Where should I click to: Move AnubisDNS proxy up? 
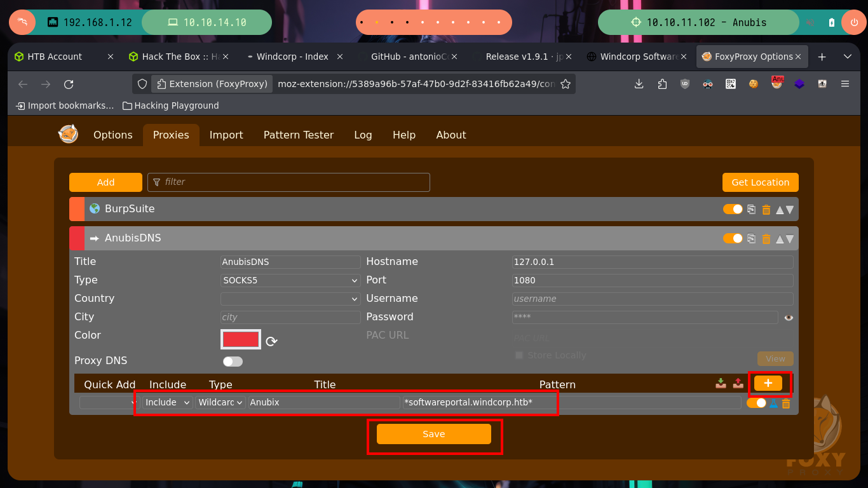click(780, 238)
